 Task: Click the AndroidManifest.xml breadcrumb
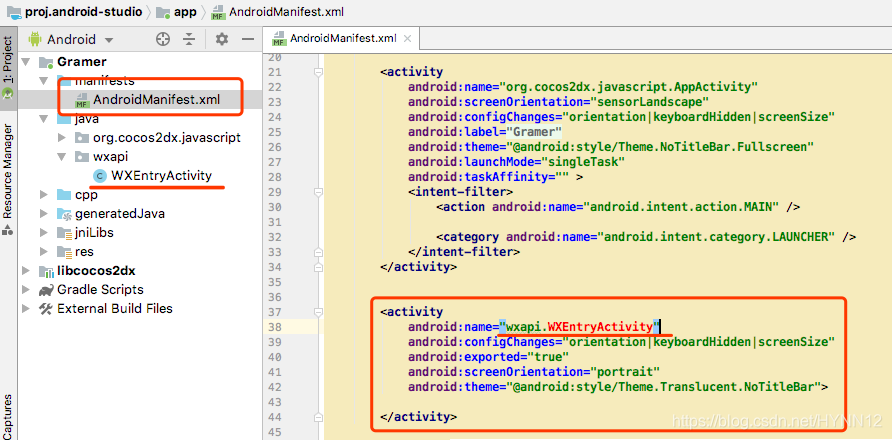point(278,11)
